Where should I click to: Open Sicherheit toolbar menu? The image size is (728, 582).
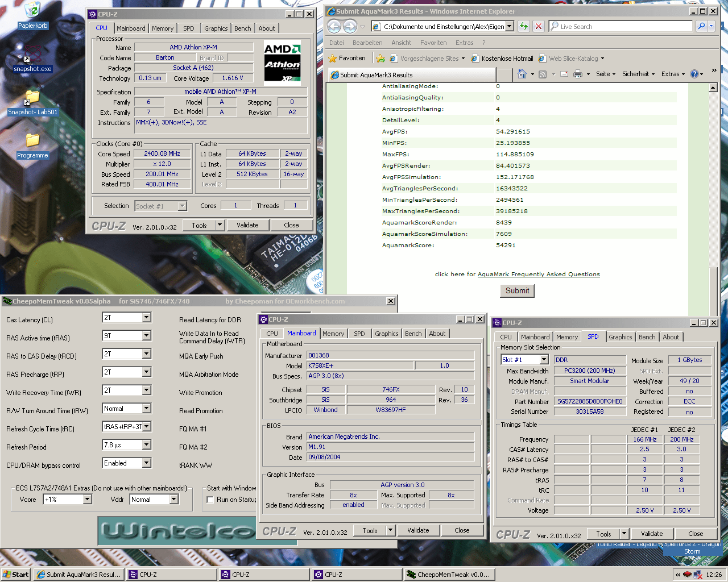(638, 74)
